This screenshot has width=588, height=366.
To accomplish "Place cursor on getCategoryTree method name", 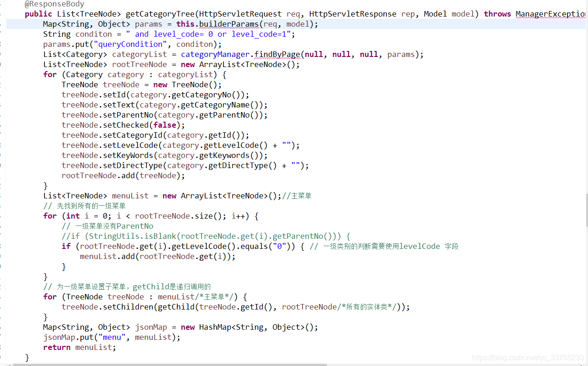I will click(x=160, y=14).
